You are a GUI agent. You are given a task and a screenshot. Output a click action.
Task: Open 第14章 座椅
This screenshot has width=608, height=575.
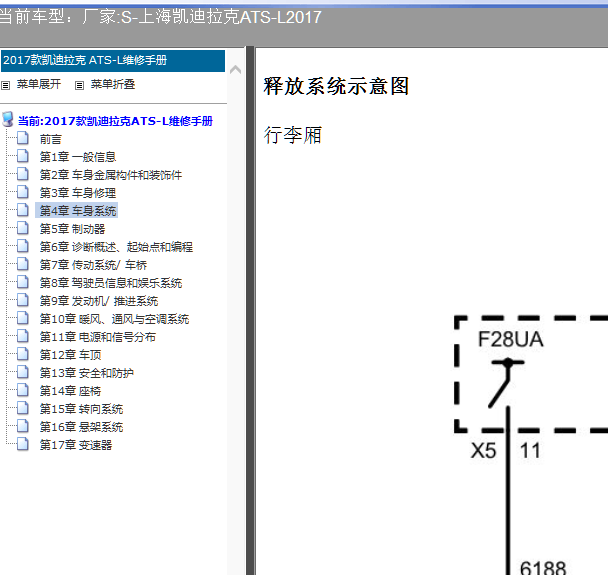(70, 391)
